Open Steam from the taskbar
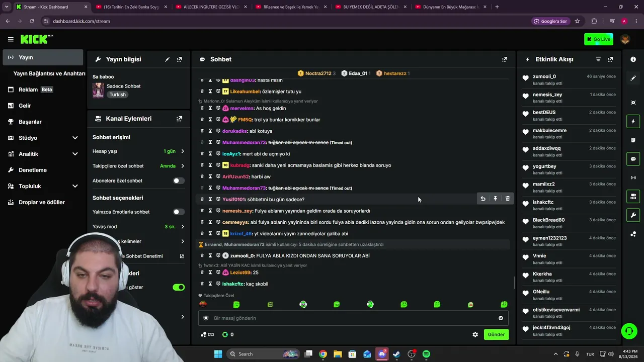Image resolution: width=644 pixels, height=362 pixels. pos(396,354)
